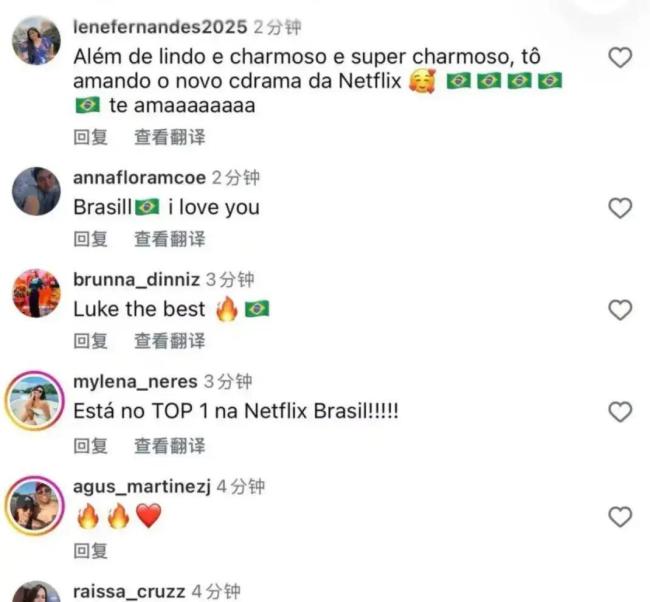Reply to brunna_dinniz's comment

(90, 341)
